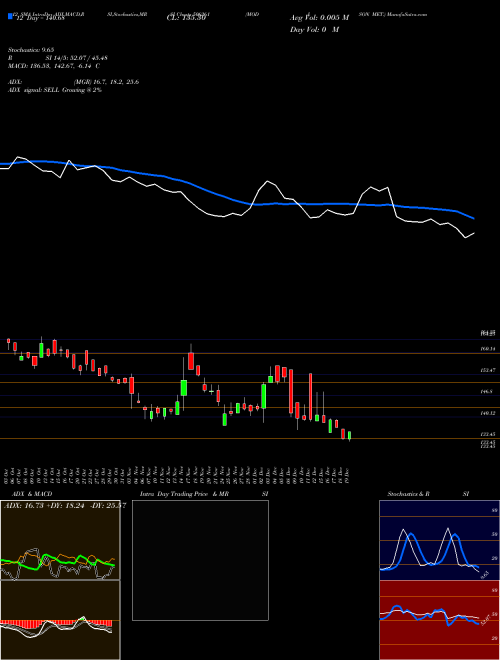Viewport: 500px width, 660px height.
Task: Click the 152.47 price axis label
Action: click(x=487, y=370)
